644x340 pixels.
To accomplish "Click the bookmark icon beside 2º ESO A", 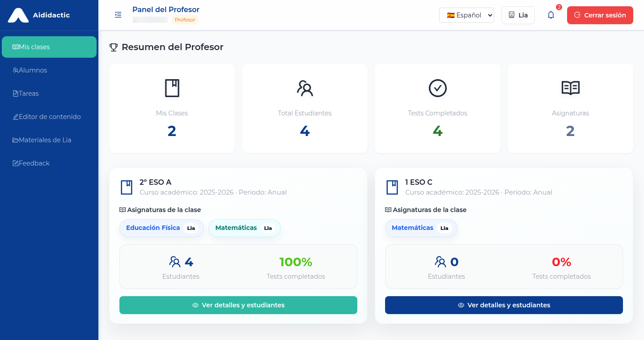I will (x=127, y=187).
